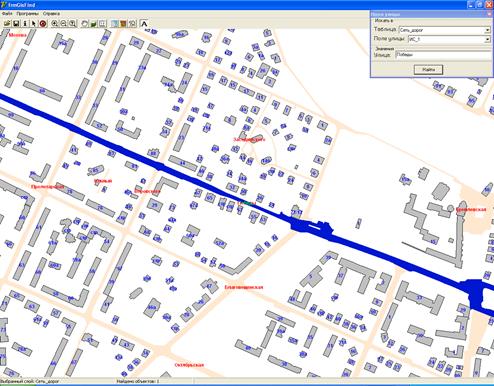
Task: Activate the info (i) tool
Action: 25,23
